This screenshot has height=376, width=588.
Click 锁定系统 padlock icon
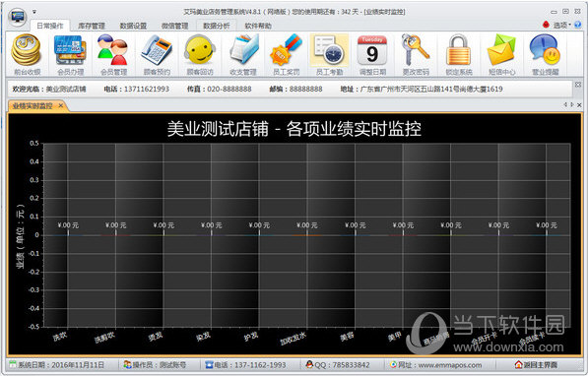(459, 55)
